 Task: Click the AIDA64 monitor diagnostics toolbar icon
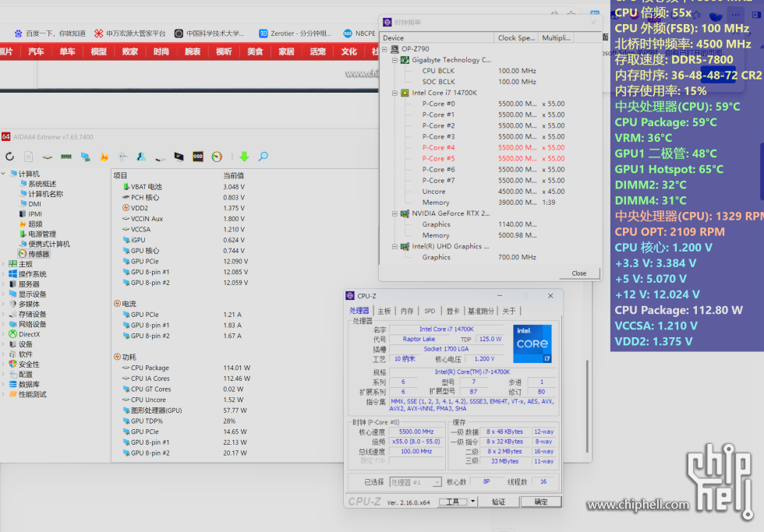tap(179, 157)
